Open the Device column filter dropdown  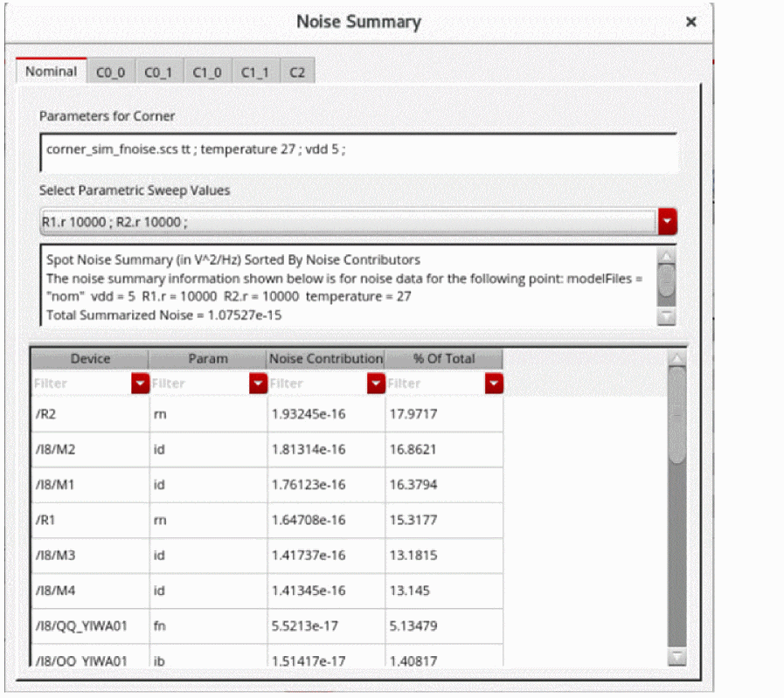coord(139,384)
